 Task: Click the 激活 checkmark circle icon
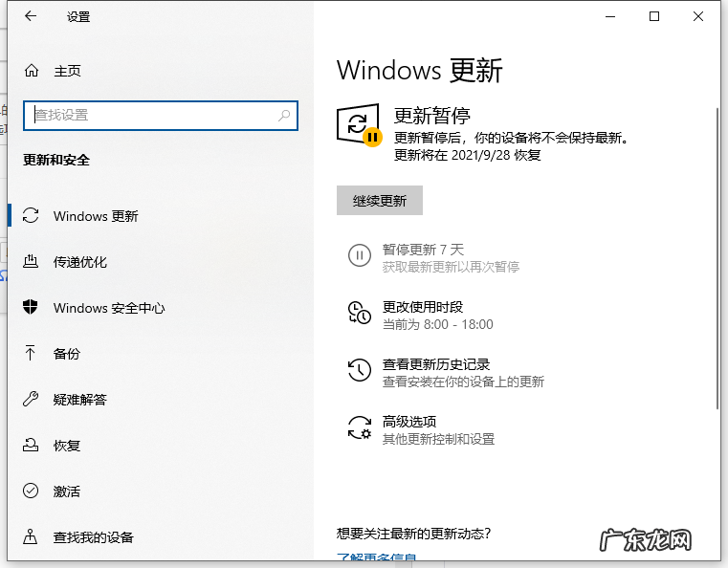[x=31, y=491]
